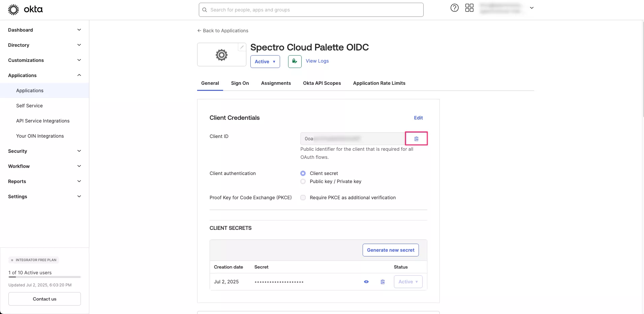Click the green key icon beside View Logs
This screenshot has width=644, height=314.
(x=295, y=61)
